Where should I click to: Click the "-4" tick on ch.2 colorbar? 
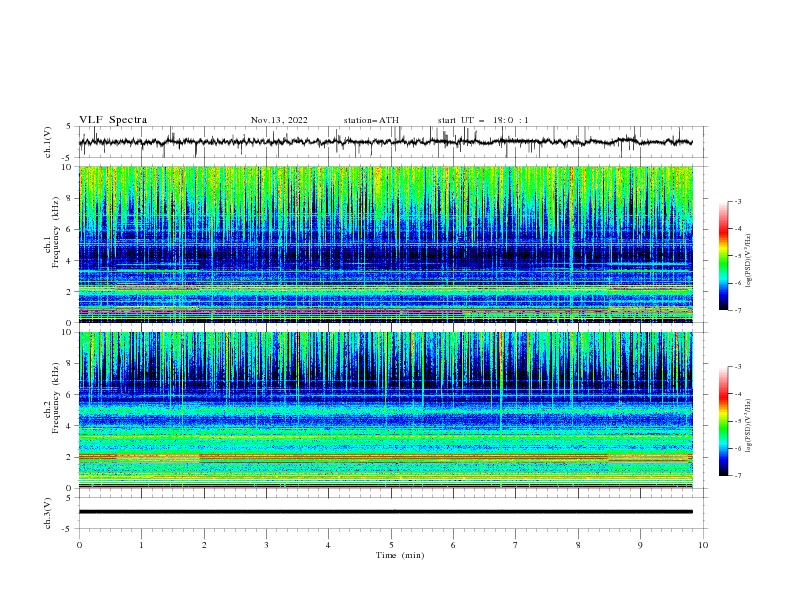click(737, 394)
